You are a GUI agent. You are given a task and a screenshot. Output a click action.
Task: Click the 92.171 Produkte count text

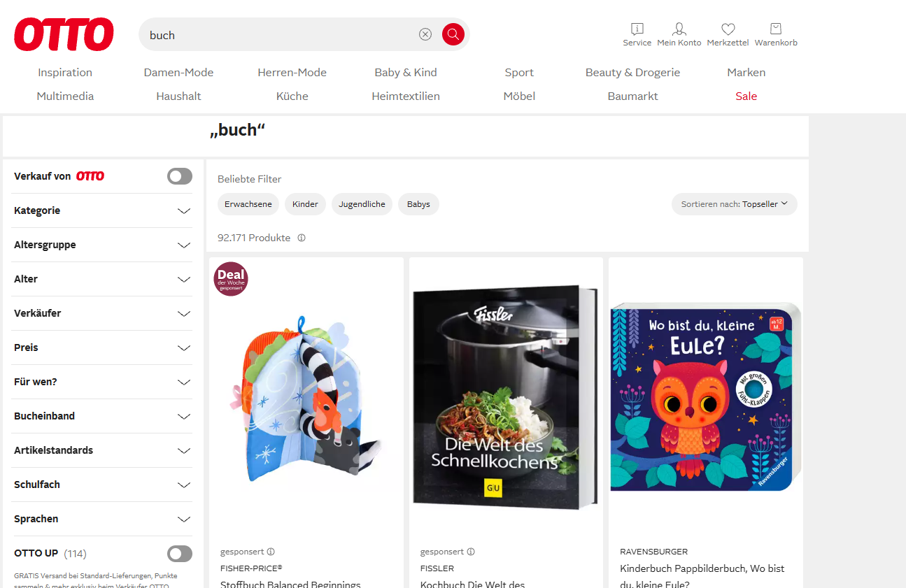click(254, 238)
